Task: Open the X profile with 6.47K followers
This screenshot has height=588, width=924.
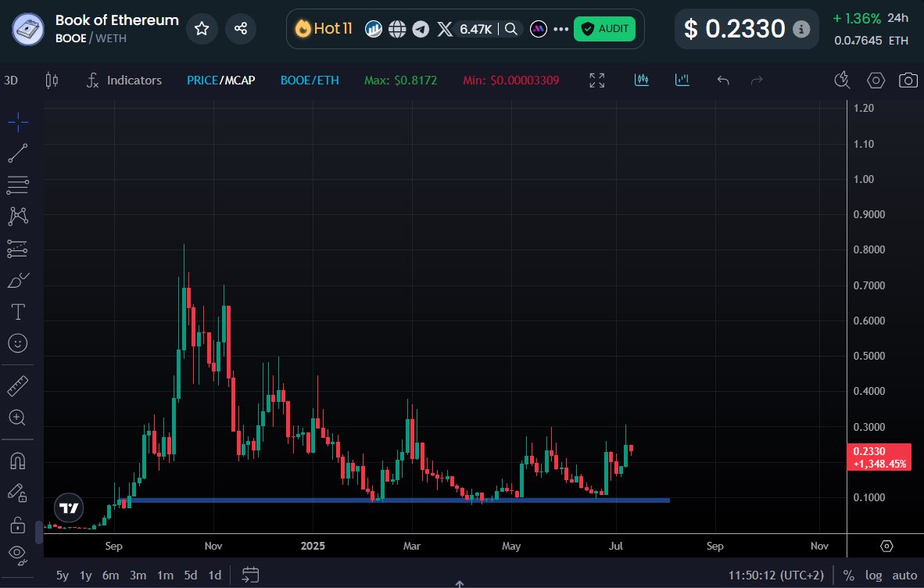Action: pyautogui.click(x=464, y=28)
